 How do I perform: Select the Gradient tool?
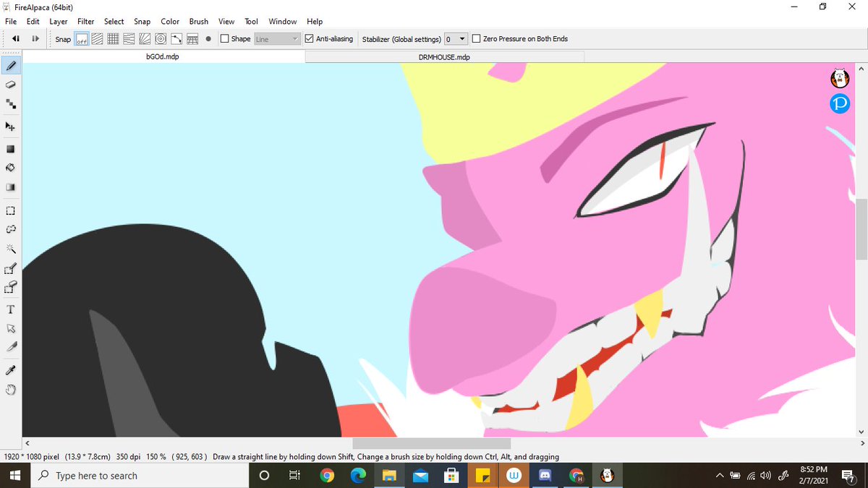tap(11, 187)
